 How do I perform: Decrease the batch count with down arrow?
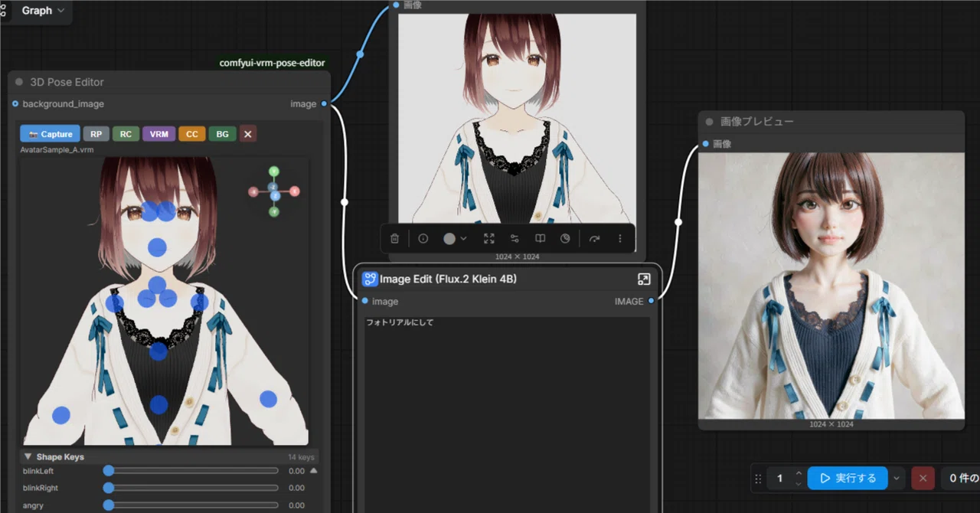[799, 484]
